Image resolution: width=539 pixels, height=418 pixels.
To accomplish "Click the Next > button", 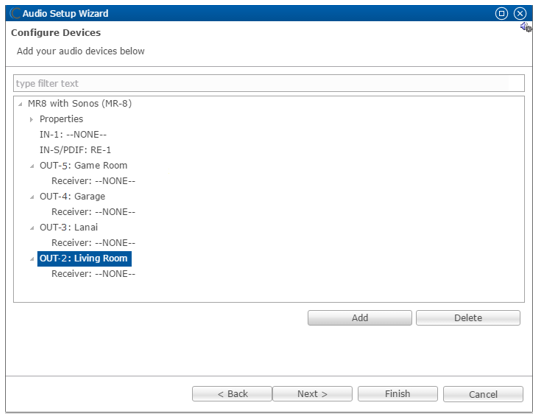I will coord(312,394).
